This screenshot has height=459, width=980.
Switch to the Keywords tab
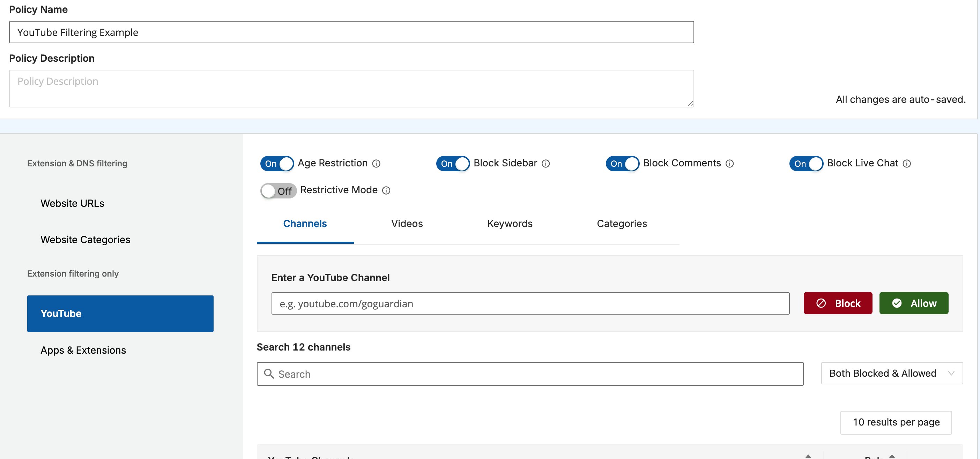click(x=510, y=224)
